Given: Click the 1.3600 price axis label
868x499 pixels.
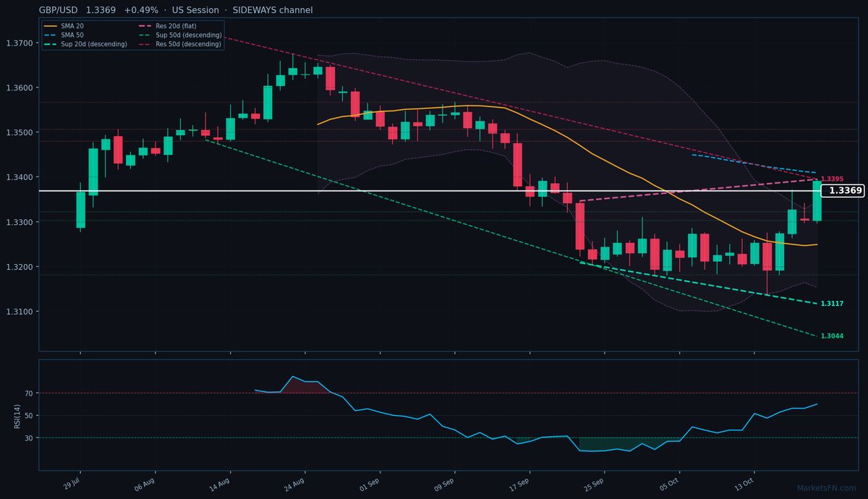Looking at the screenshot, I should click(x=20, y=88).
